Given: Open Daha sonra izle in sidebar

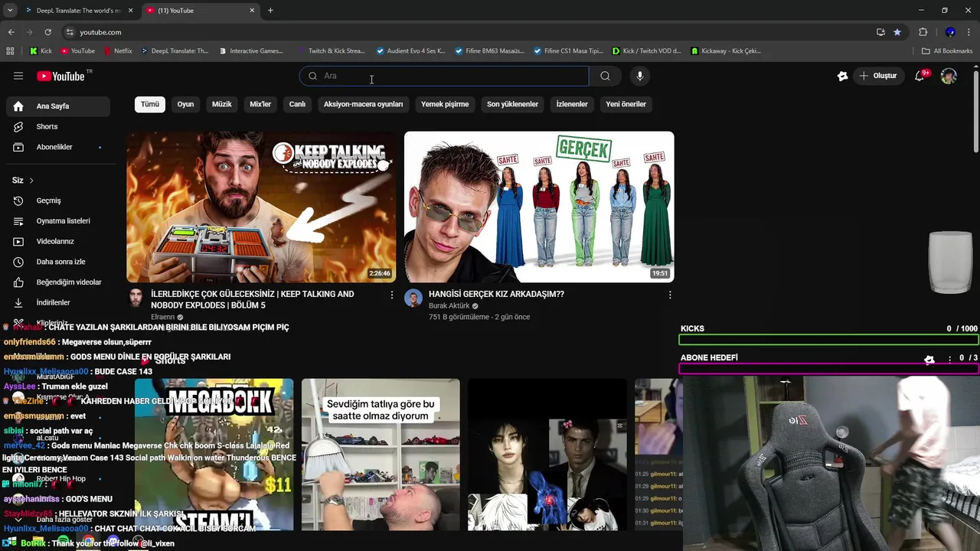Looking at the screenshot, I should 57,262.
